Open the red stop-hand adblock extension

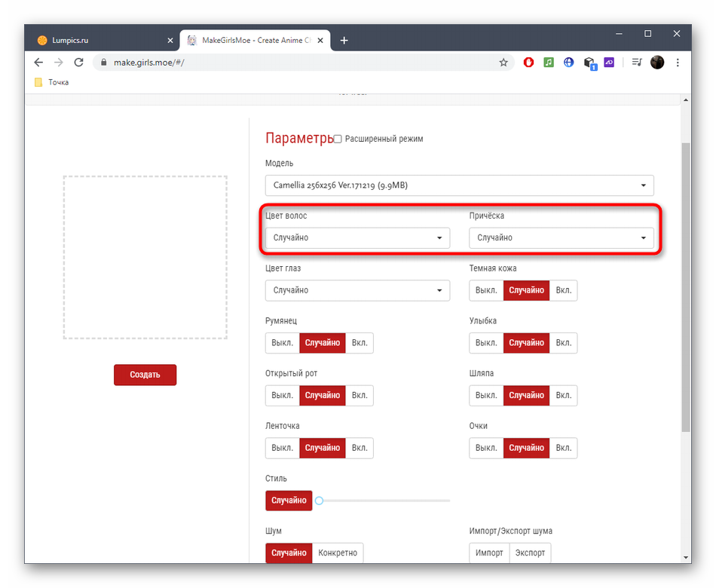[528, 63]
